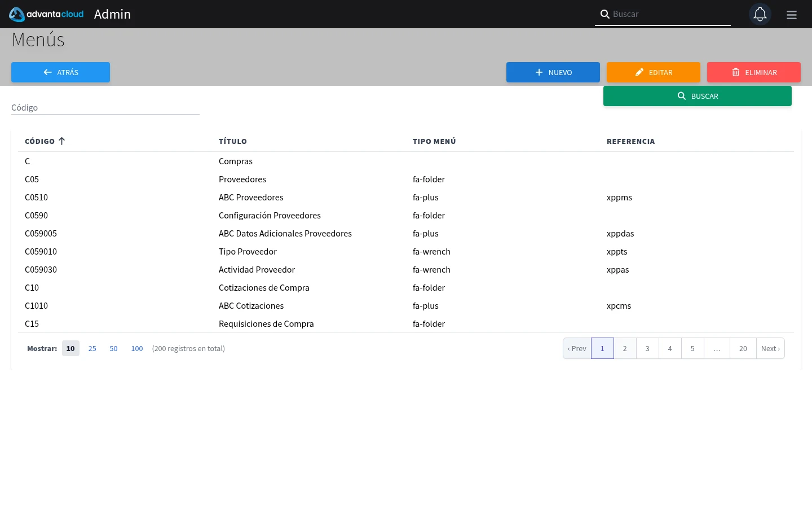The image size is (812, 508).
Task: Jump to last page 20
Action: [743, 348]
